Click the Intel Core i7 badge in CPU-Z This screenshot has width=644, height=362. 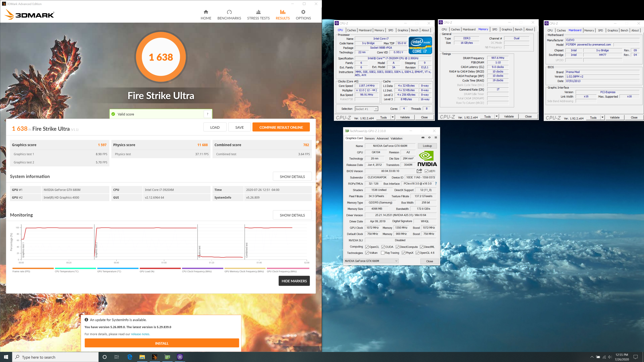[420, 45]
